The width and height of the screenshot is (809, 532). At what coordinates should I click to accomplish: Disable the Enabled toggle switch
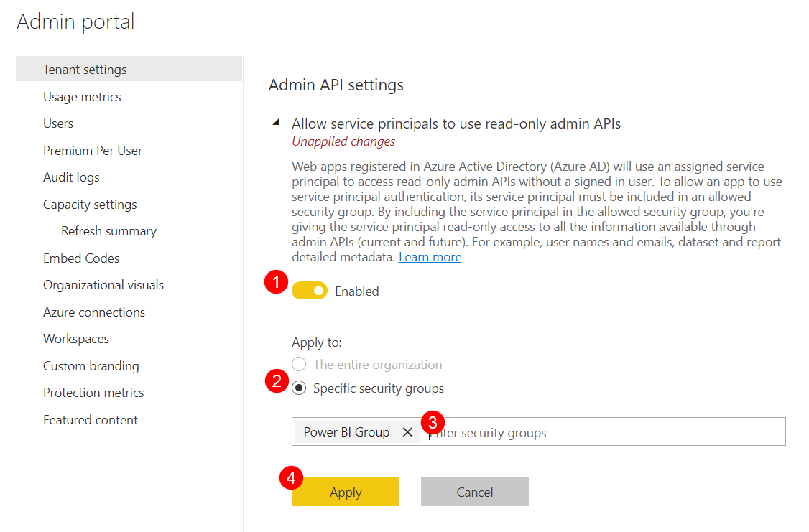pyautogui.click(x=310, y=291)
